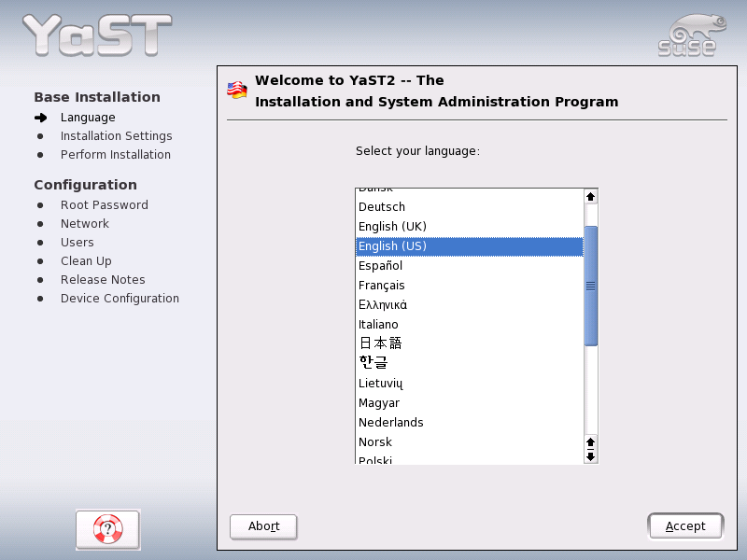Open the Network configuration step
The width and height of the screenshot is (747, 560).
[x=85, y=223]
